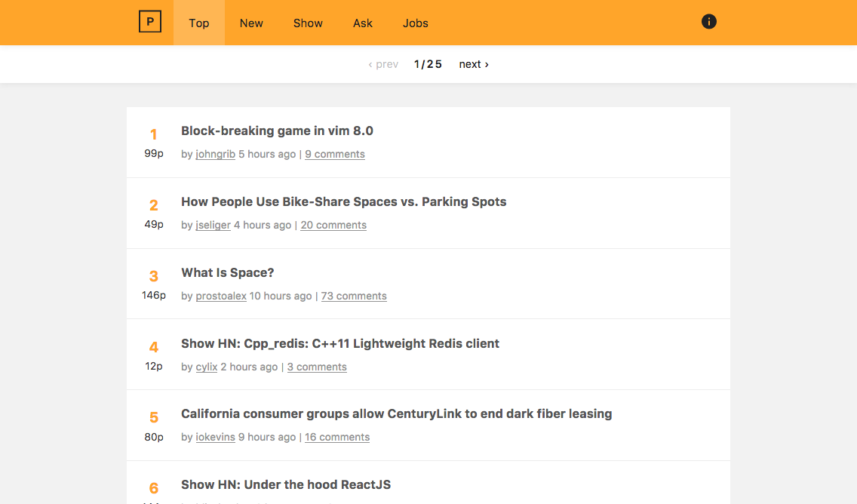
Task: View cylix's profile
Action: coord(206,366)
